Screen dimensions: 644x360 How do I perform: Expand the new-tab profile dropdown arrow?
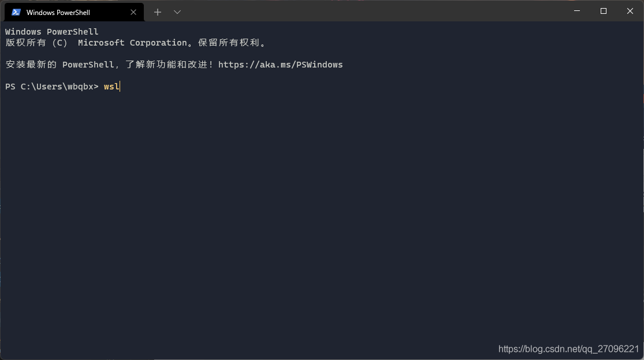[177, 12]
